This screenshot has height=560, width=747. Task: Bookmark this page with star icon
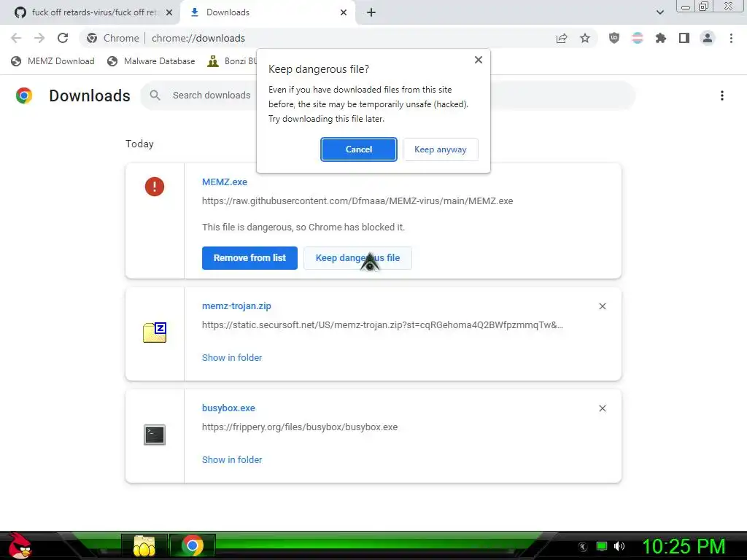pos(585,38)
